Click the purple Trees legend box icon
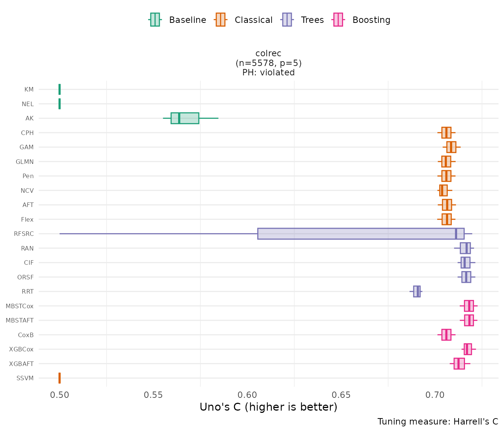Screen dimensions: 504x432 click(x=287, y=20)
